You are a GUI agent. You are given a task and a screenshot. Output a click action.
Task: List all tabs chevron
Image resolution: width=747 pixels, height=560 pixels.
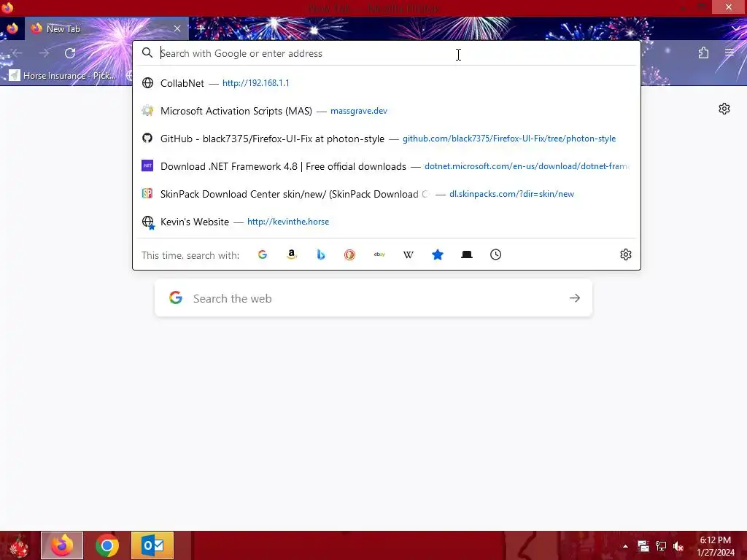point(736,28)
